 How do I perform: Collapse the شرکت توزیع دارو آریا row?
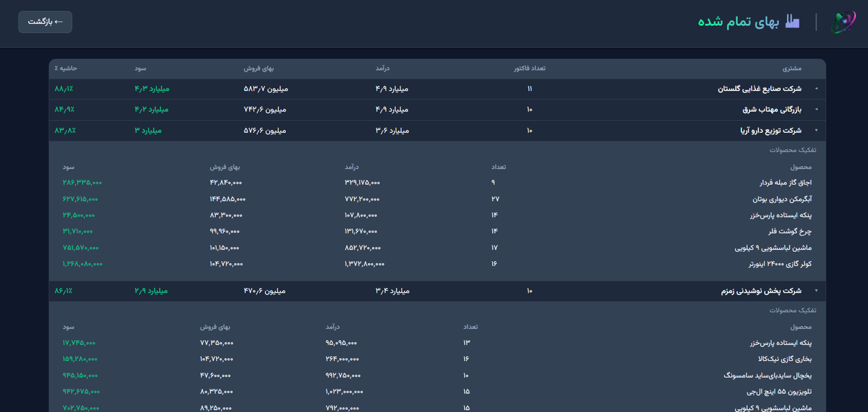point(816,131)
